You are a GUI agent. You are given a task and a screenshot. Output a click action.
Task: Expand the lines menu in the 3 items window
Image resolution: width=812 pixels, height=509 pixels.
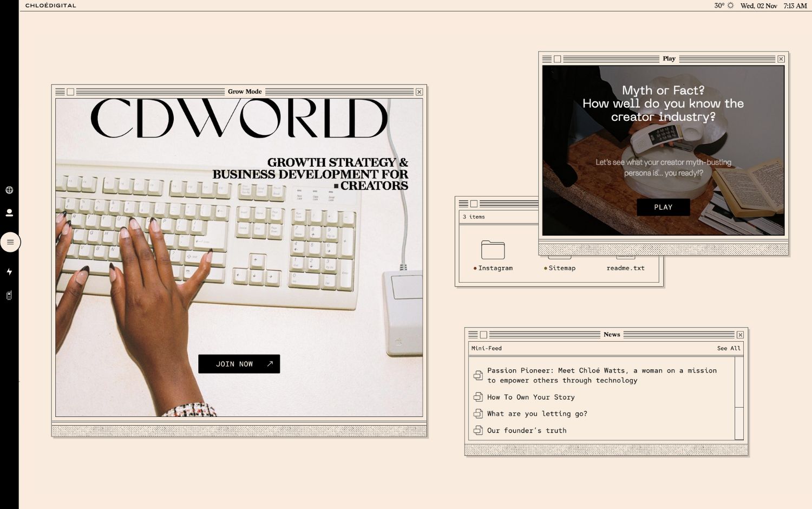coord(463,204)
